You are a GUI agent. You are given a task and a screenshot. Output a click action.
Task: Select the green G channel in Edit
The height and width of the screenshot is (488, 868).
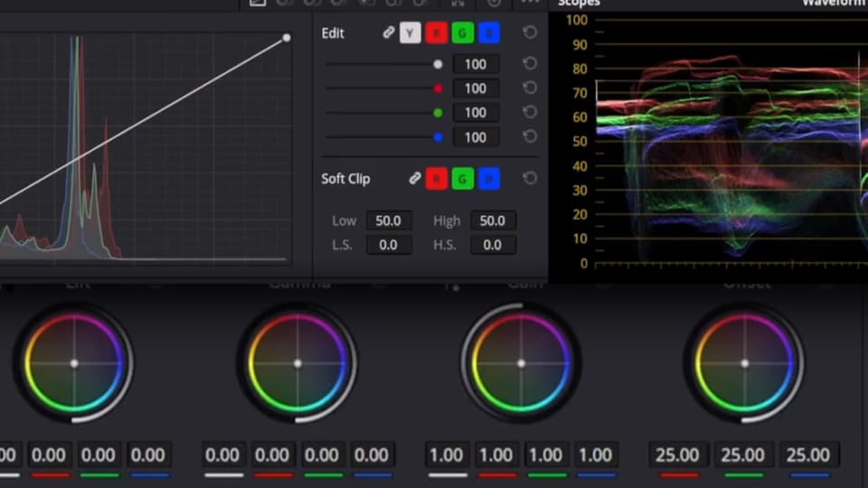point(463,33)
